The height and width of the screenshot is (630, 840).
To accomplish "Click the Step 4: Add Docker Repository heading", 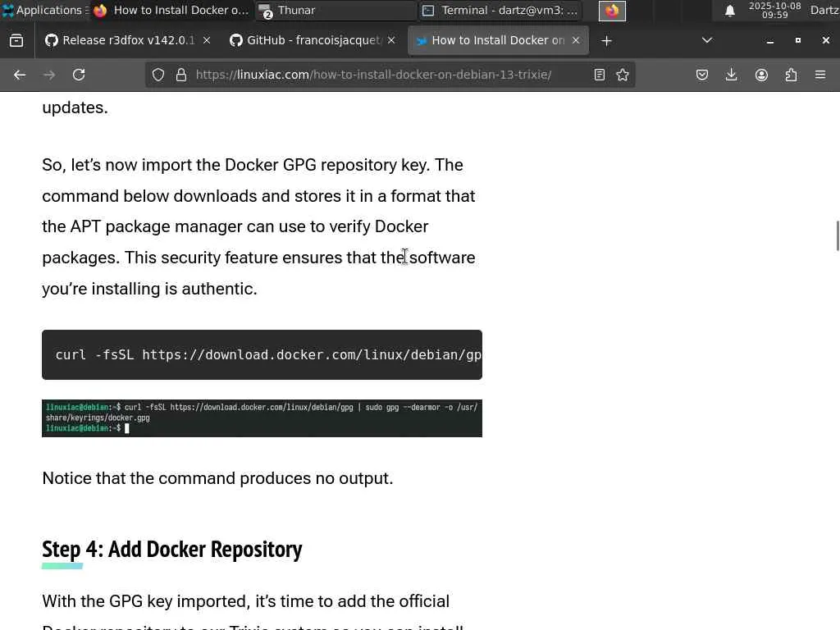I will (x=172, y=549).
